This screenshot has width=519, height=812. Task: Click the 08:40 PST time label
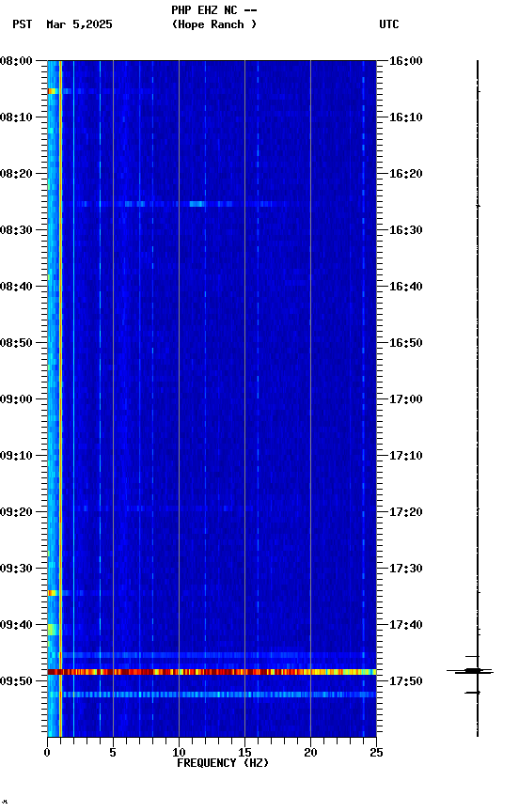pyautogui.click(x=16, y=287)
